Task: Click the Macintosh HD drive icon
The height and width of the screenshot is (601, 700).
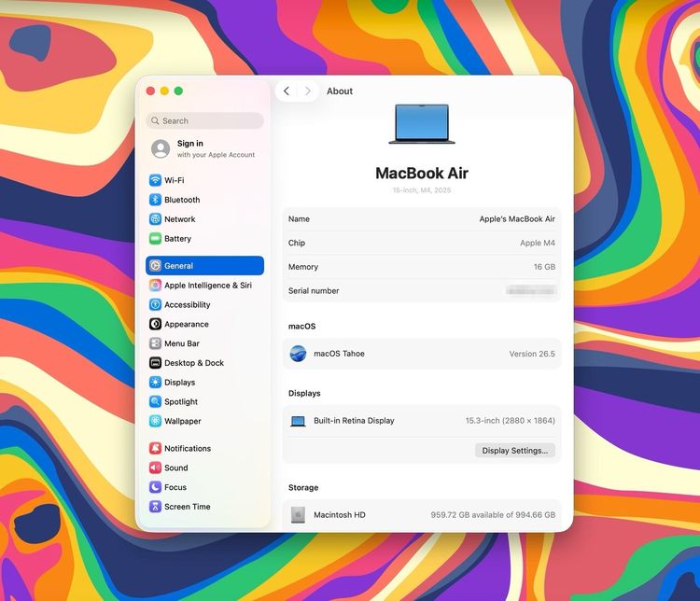Action: point(298,515)
